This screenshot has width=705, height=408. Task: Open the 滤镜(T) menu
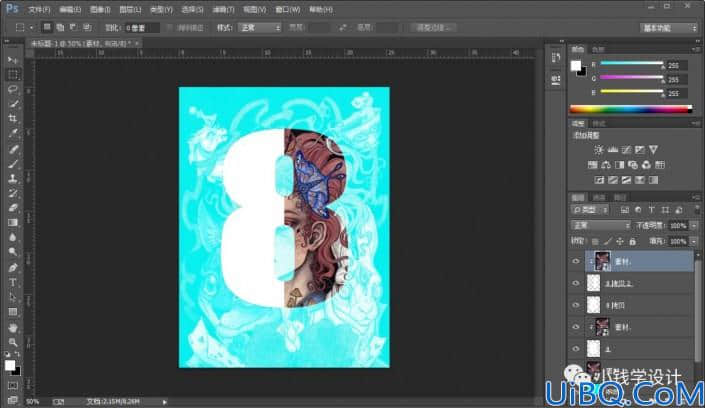223,9
